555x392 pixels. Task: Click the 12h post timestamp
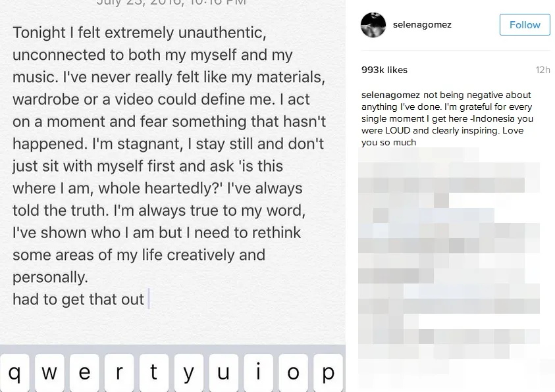pyautogui.click(x=542, y=70)
